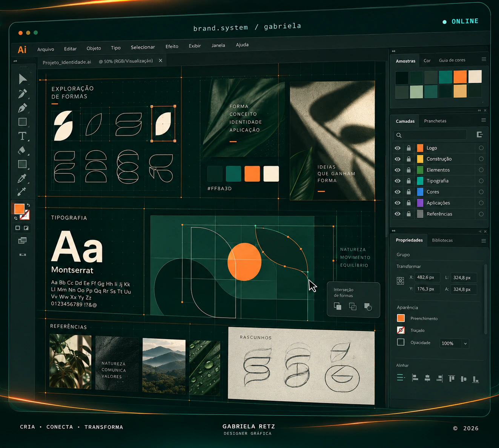Viewport: 499px width, 448px height.
Task: Select the Elementos layer target circle
Action: [481, 170]
